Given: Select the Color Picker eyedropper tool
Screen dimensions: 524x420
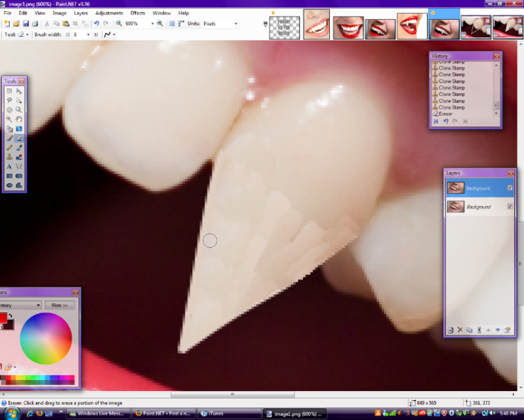Looking at the screenshot, I should pyautogui.click(x=19, y=148).
